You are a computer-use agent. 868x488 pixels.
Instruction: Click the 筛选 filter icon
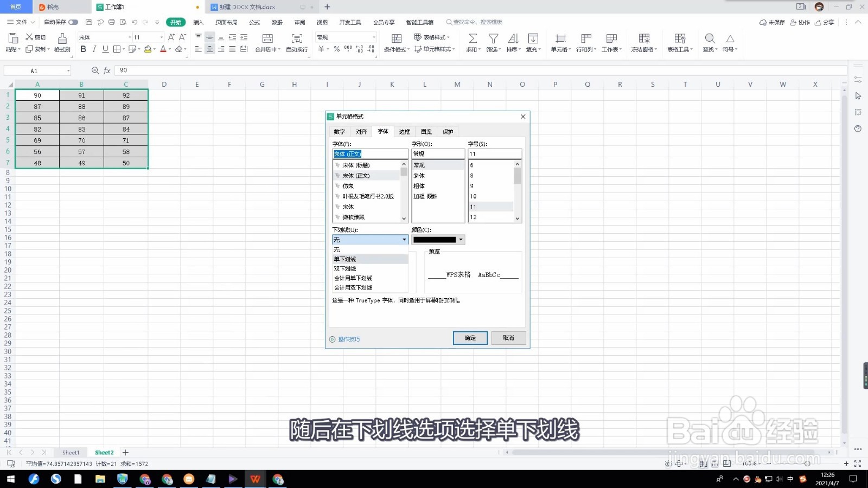point(493,38)
